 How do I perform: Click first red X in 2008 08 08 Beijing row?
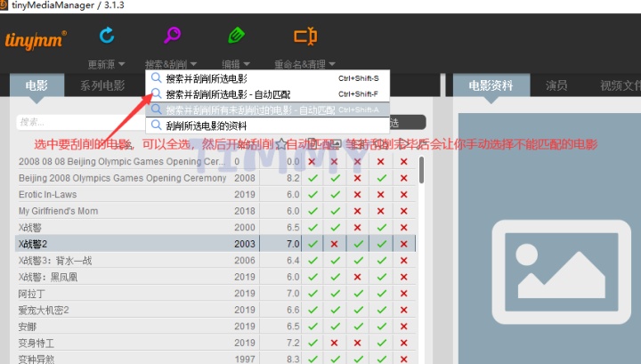pos(312,161)
